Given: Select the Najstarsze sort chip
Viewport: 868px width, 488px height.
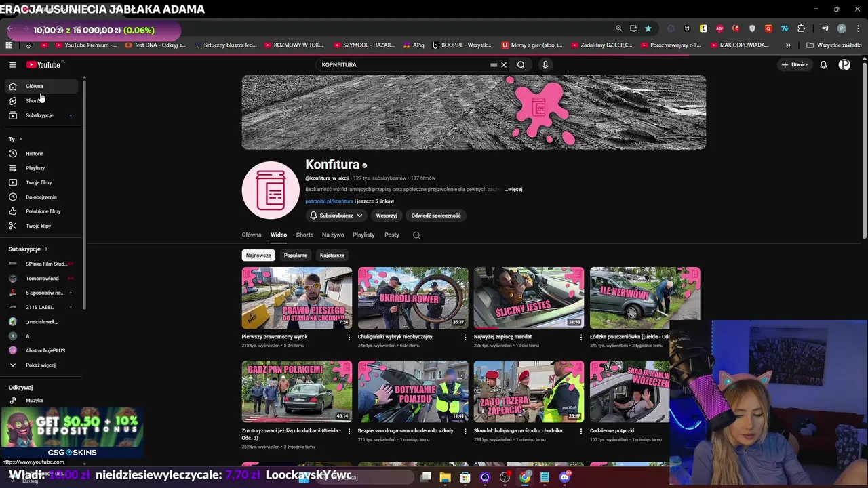Looking at the screenshot, I should (332, 256).
